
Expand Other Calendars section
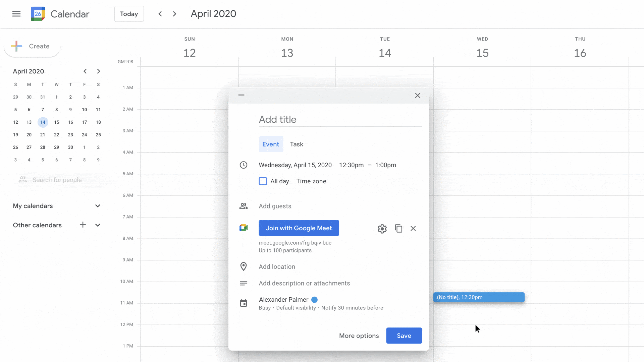(x=98, y=225)
